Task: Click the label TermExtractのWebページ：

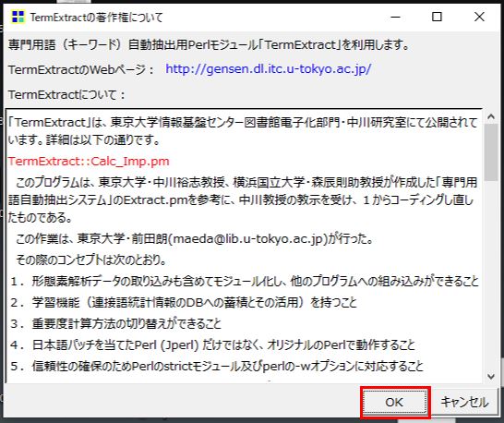Action: click(81, 69)
